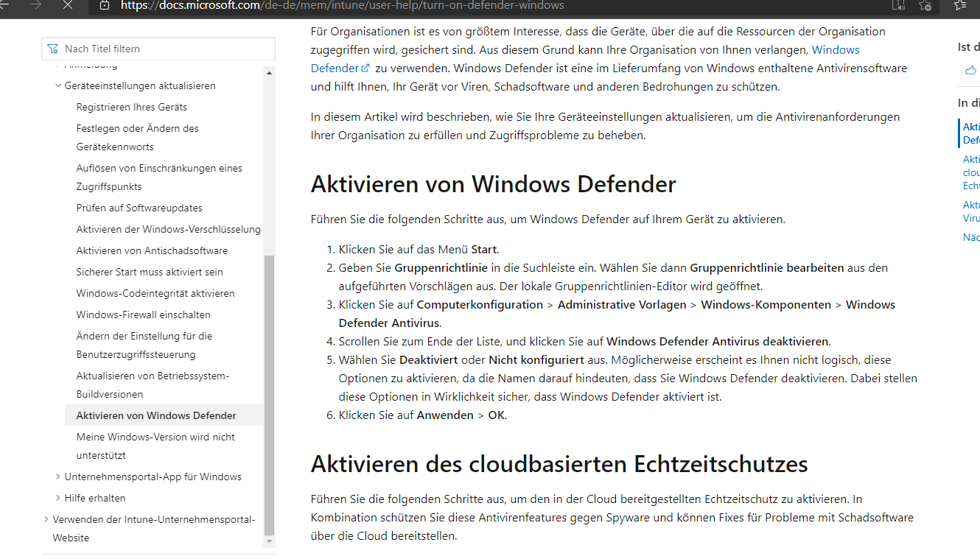The height and width of the screenshot is (559, 980).
Task: Click bold 'Windows-Komponenten' in step 3
Action: [x=766, y=304]
